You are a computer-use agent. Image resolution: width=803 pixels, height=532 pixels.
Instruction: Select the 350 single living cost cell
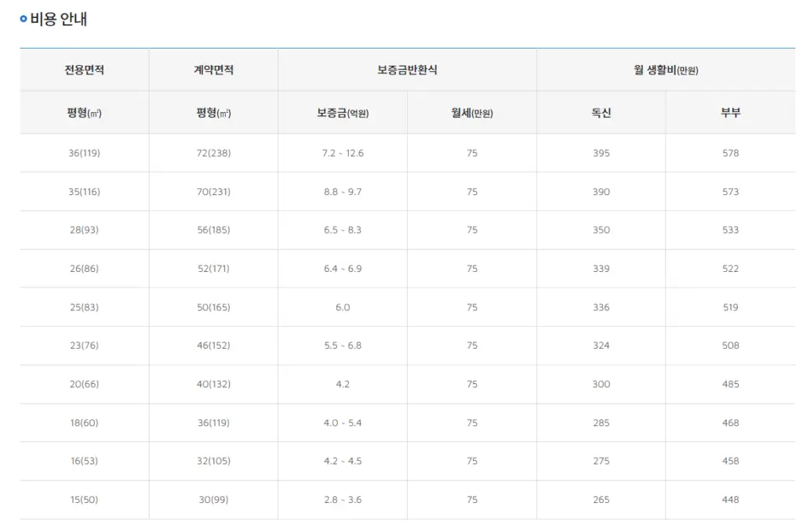[x=601, y=230]
